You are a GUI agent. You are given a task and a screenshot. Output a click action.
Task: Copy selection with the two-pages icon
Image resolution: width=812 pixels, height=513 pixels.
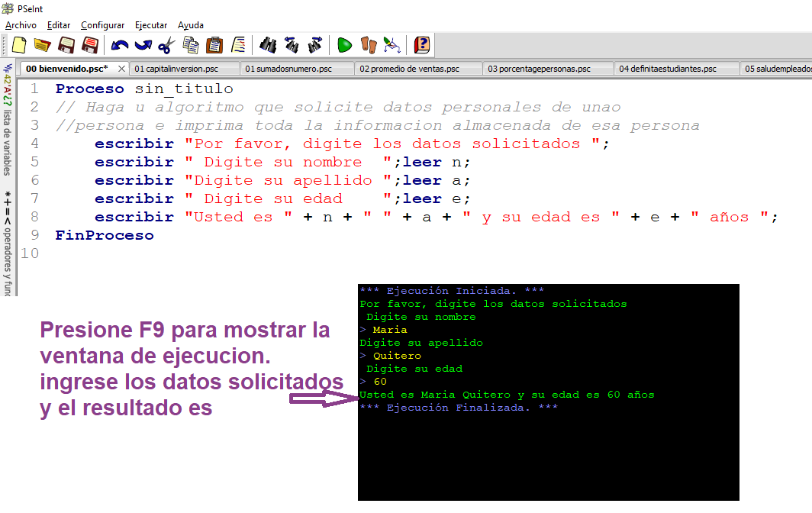191,45
